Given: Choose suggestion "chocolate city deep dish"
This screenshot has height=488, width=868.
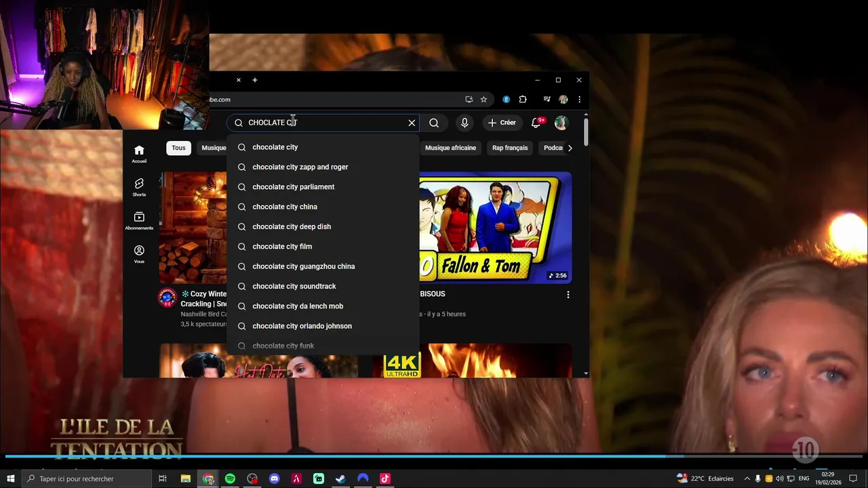Looking at the screenshot, I should [323, 226].
